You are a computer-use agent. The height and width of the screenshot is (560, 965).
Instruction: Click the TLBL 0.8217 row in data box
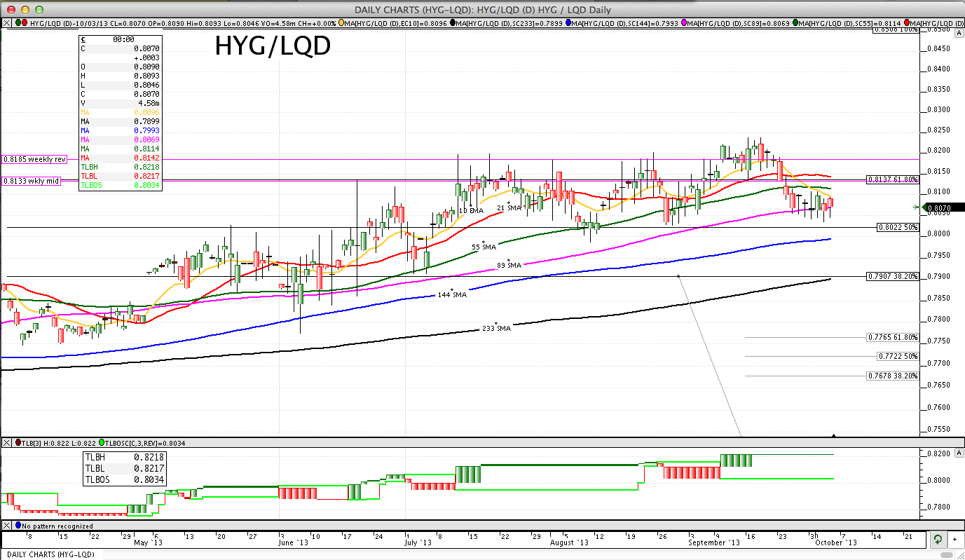click(120, 176)
